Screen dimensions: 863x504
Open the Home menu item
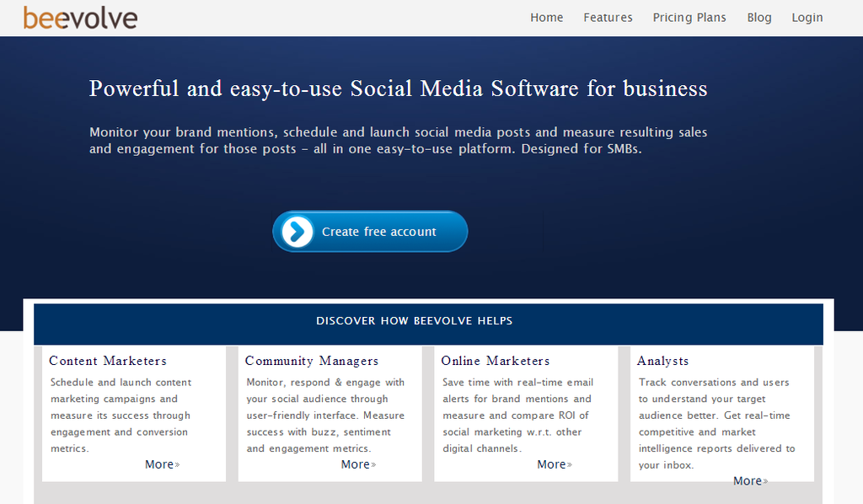pyautogui.click(x=546, y=18)
